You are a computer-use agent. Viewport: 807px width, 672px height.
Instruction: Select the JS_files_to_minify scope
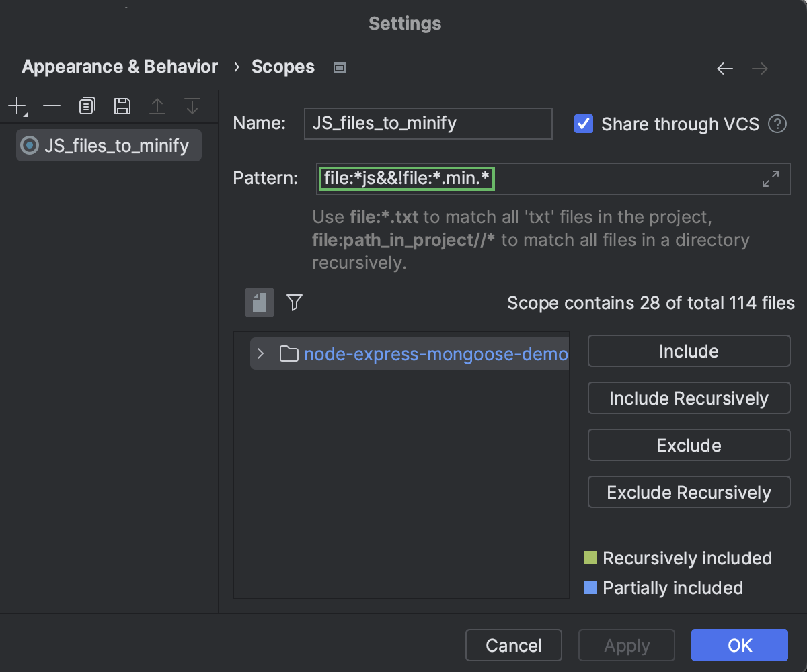pyautogui.click(x=108, y=145)
